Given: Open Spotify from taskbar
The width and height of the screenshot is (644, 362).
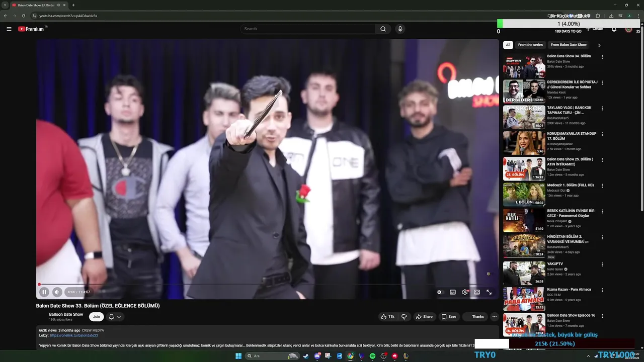Looking at the screenshot, I should coord(372,356).
